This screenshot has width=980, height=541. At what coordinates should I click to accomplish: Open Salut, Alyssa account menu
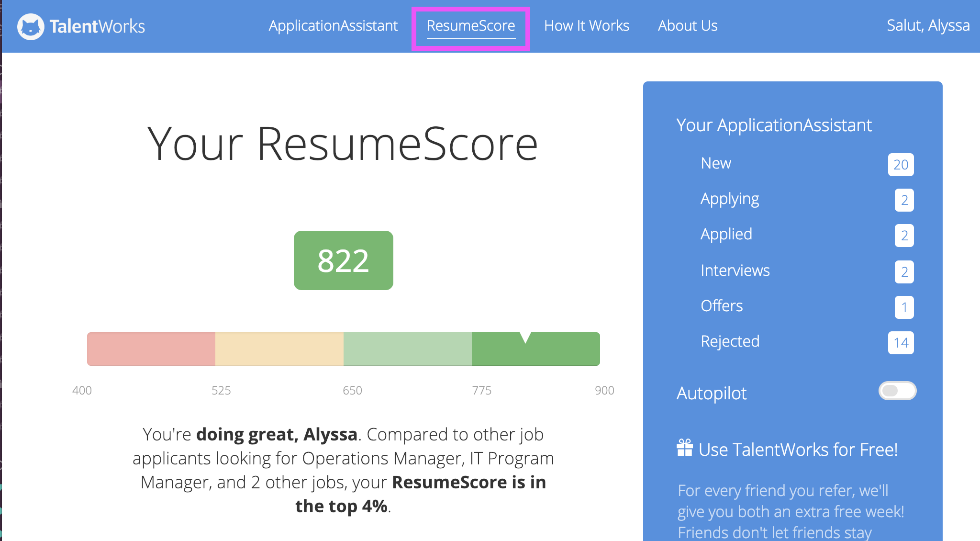tap(928, 25)
